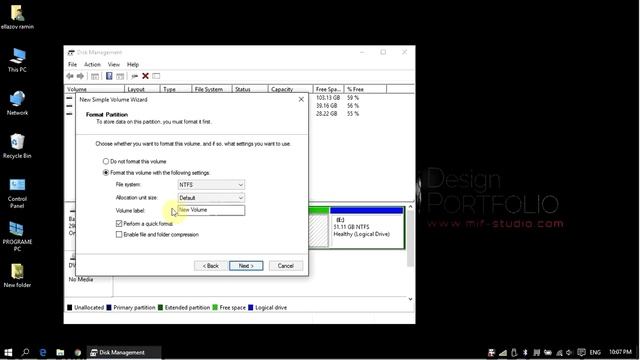Click the 28.22 GB free space cell
This screenshot has height=360, width=640.
[x=327, y=114]
